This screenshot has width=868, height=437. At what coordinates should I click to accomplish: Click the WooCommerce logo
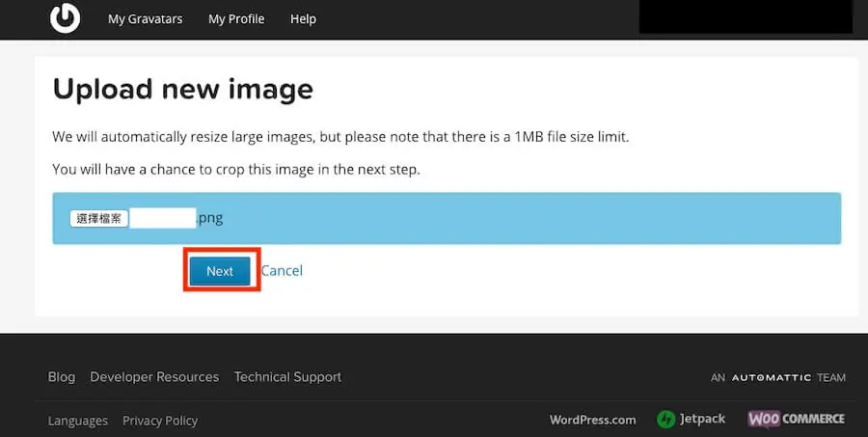click(797, 419)
